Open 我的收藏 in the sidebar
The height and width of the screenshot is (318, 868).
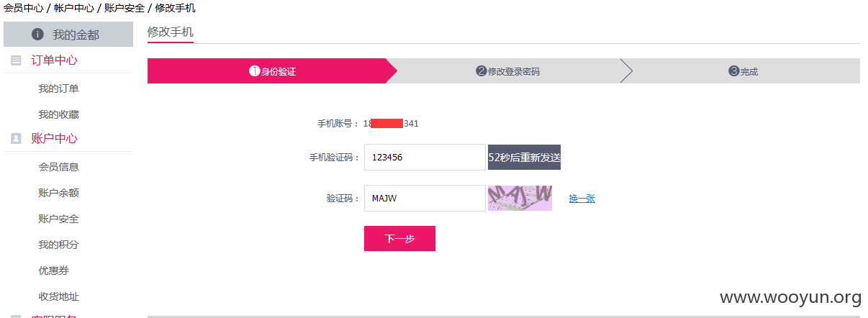[58, 114]
